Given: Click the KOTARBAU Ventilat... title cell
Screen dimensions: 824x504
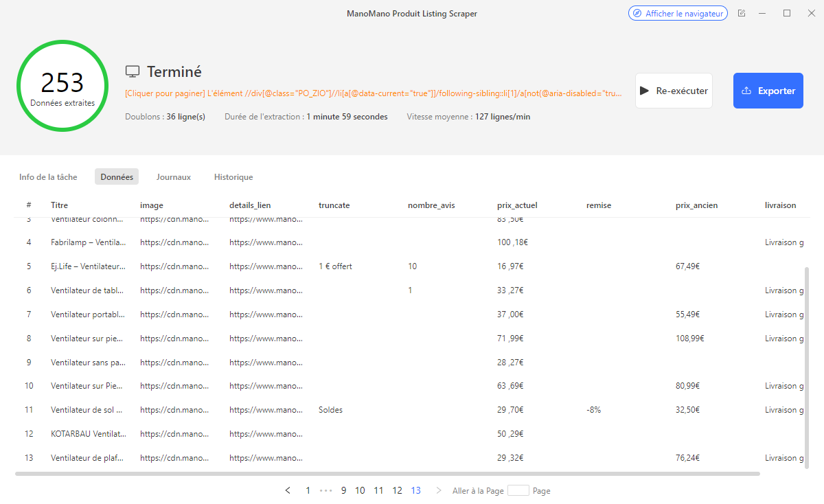Looking at the screenshot, I should 89,434.
